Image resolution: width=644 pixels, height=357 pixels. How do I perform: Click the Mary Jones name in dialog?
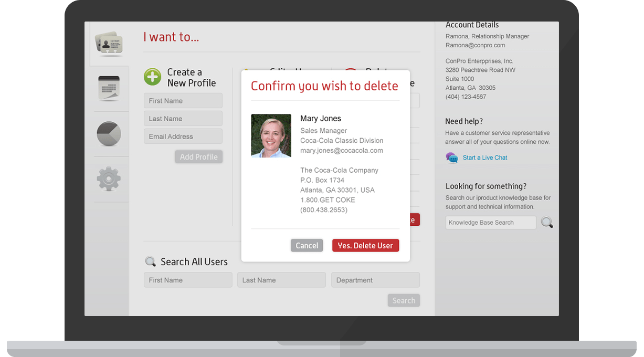pyautogui.click(x=321, y=119)
